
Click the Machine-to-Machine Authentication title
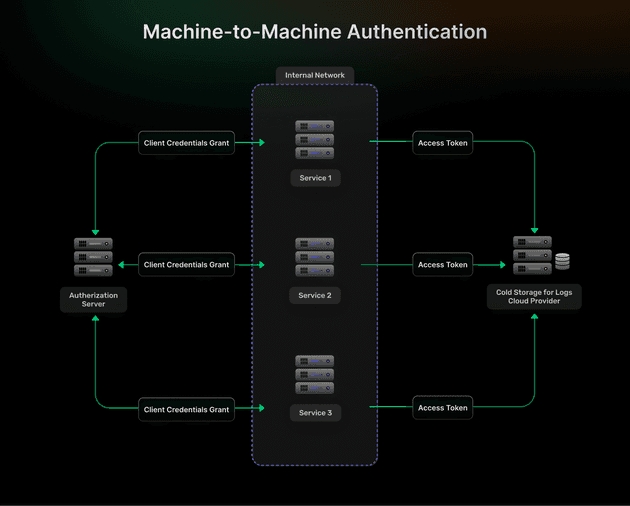click(314, 32)
